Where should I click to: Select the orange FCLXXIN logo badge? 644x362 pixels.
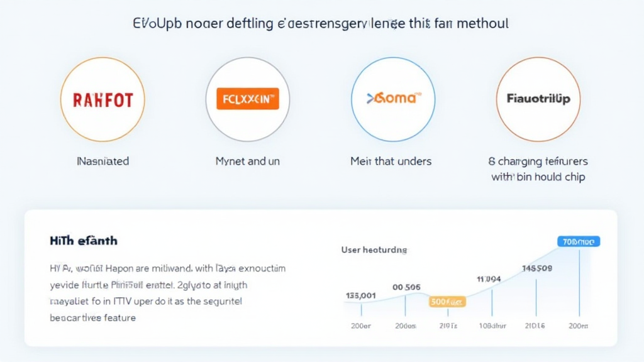coord(247,99)
